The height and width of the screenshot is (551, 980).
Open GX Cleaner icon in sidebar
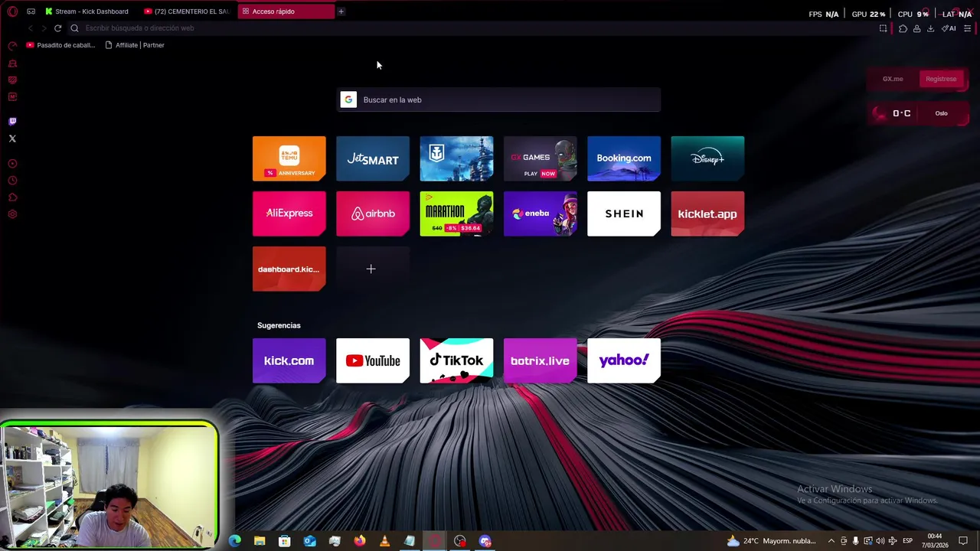click(x=12, y=63)
